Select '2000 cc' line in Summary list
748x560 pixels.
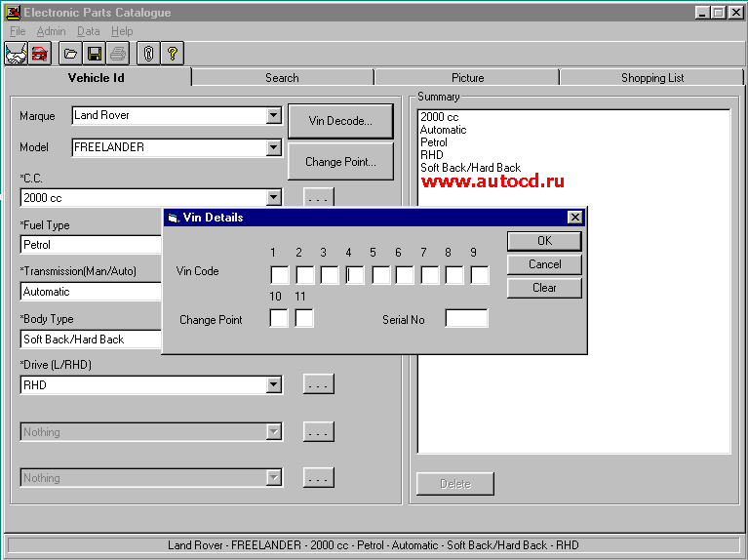coord(440,117)
